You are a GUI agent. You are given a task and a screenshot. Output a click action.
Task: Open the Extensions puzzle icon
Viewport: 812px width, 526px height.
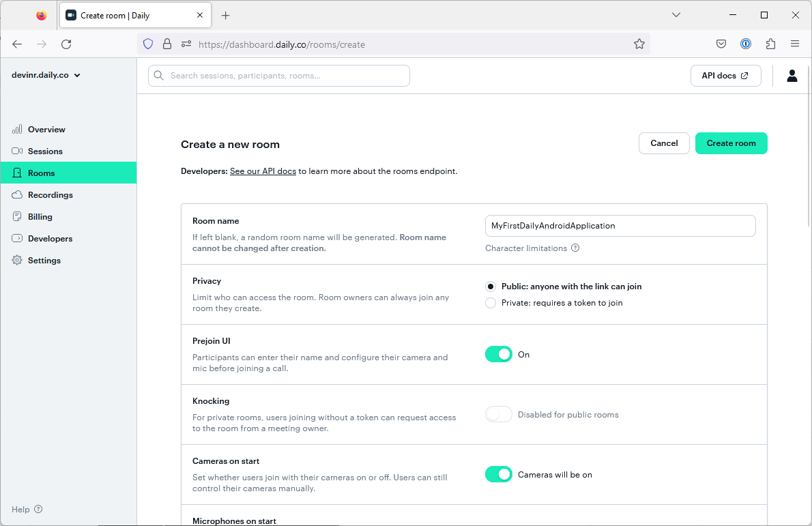tap(770, 44)
